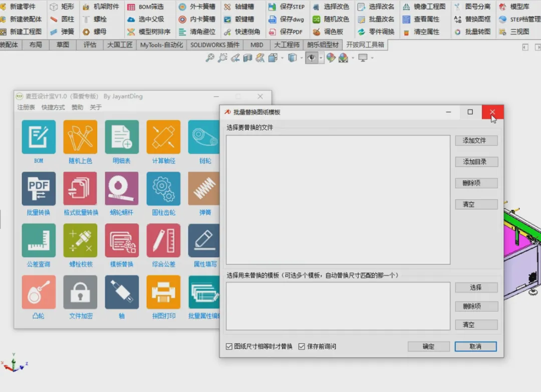541x392 pixels.
Task: Click the 确定 button
Action: 428,346
